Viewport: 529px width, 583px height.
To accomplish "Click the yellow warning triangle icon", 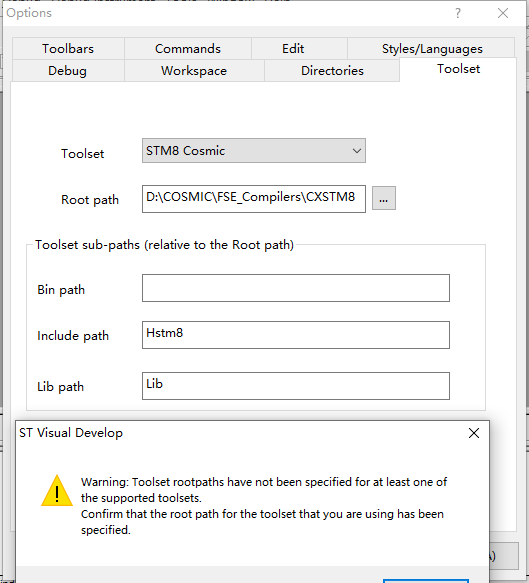I will coord(57,490).
